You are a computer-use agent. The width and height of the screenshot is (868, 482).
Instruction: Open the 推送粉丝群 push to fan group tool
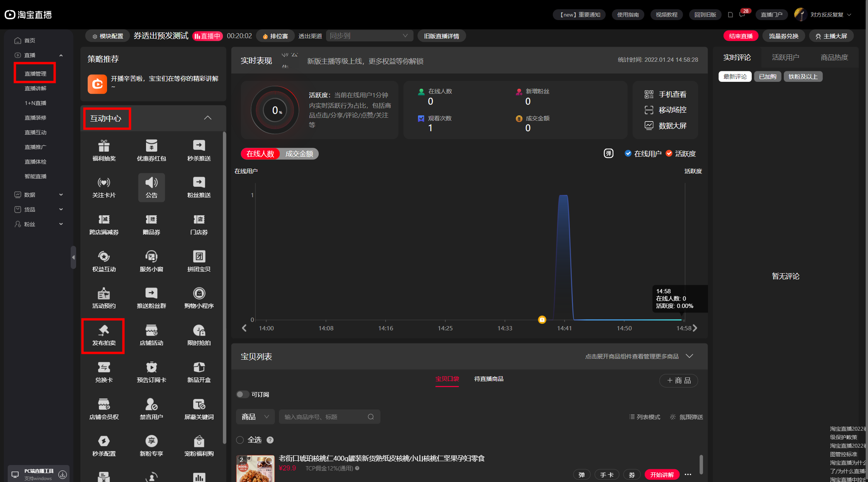pos(151,298)
